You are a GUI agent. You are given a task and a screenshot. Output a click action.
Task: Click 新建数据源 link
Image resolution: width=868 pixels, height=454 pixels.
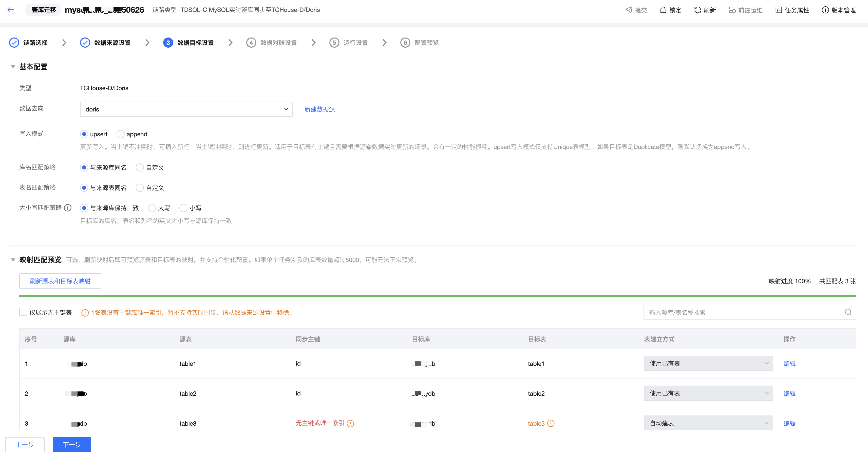[319, 109]
